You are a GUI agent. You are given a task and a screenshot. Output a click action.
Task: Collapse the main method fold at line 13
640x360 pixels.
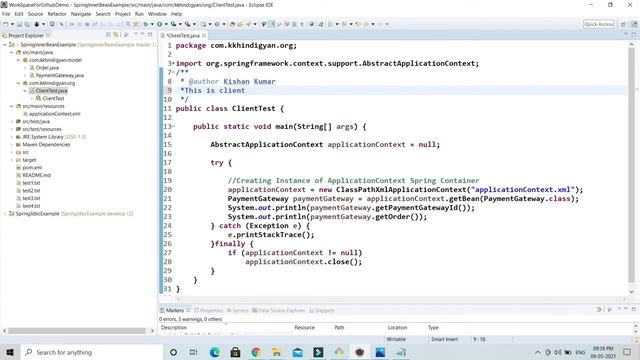[173, 127]
